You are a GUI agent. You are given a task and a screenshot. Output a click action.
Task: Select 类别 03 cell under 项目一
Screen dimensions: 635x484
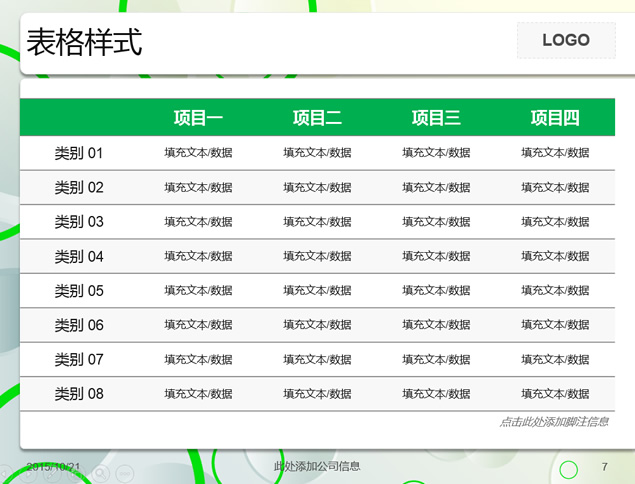(x=198, y=222)
